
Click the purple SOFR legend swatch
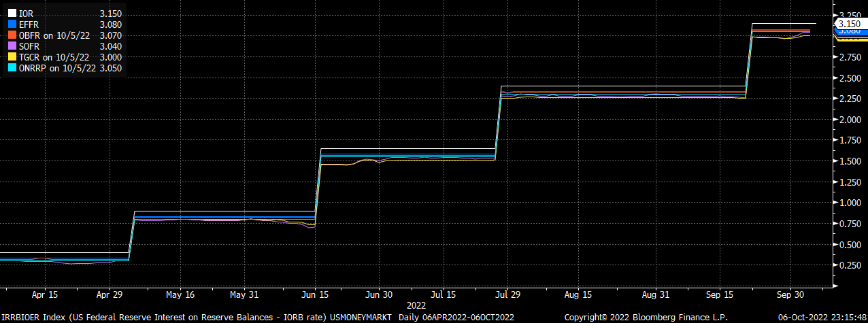12,46
